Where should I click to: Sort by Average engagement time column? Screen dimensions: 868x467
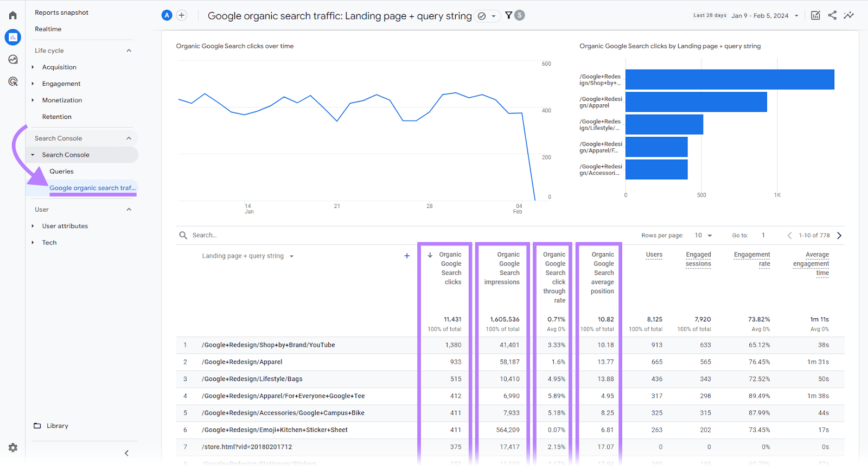pos(811,264)
